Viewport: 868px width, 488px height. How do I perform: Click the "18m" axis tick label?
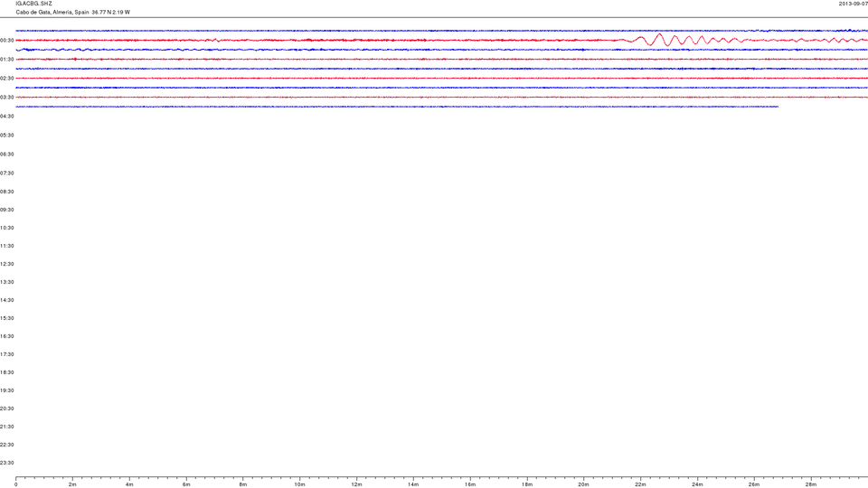tap(527, 484)
